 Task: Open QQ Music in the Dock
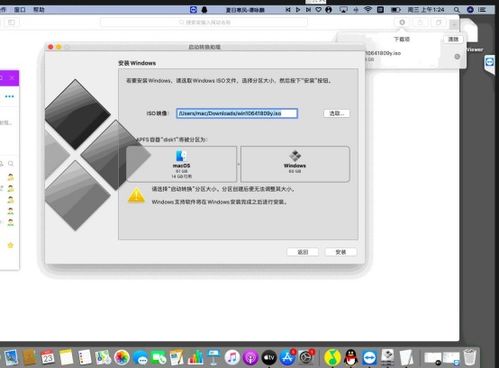(332, 358)
